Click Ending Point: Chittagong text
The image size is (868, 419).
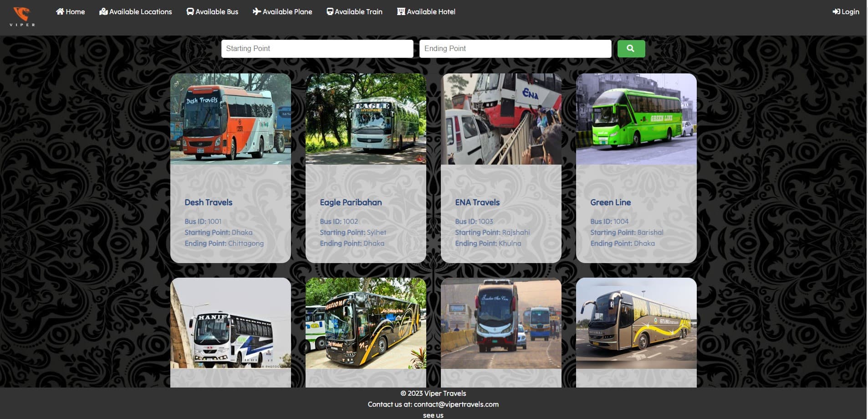click(224, 243)
